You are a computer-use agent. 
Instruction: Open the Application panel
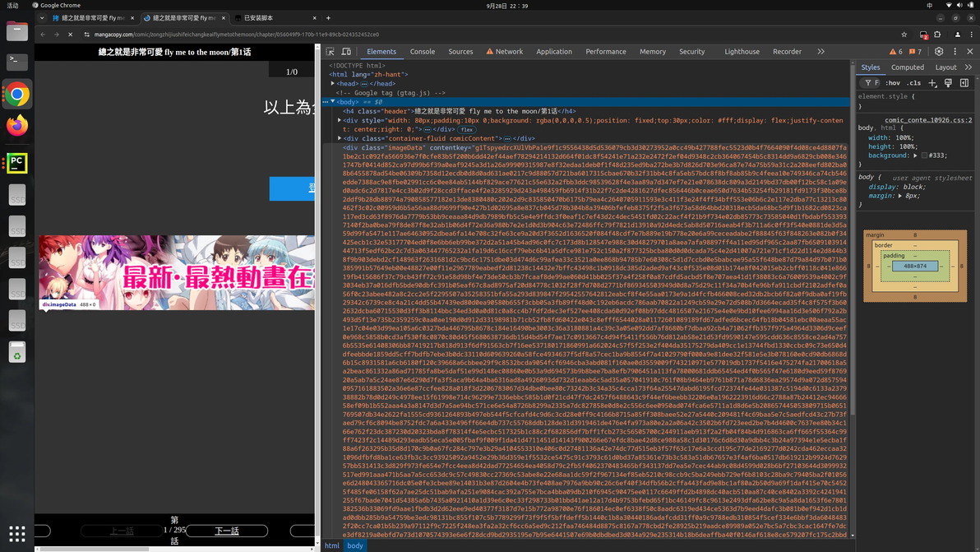(x=554, y=51)
